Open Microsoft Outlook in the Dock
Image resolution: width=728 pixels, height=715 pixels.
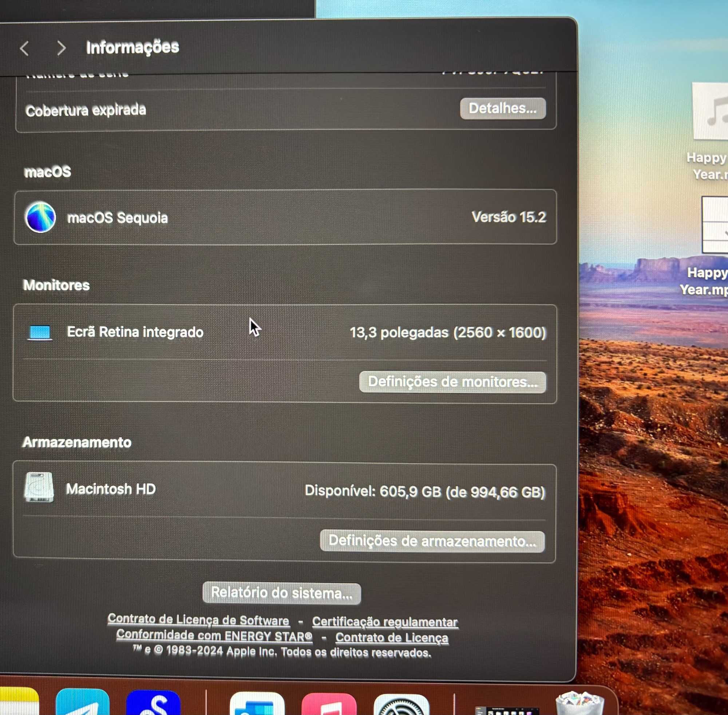click(x=257, y=704)
